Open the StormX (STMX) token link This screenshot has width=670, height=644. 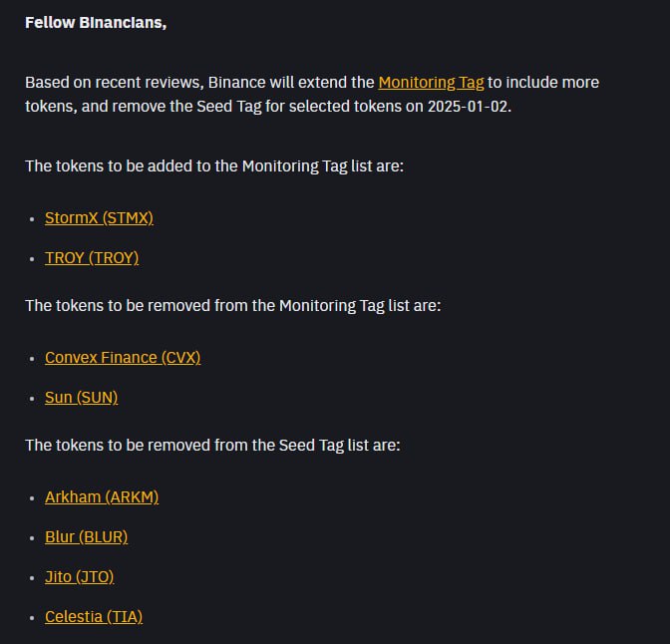99,218
